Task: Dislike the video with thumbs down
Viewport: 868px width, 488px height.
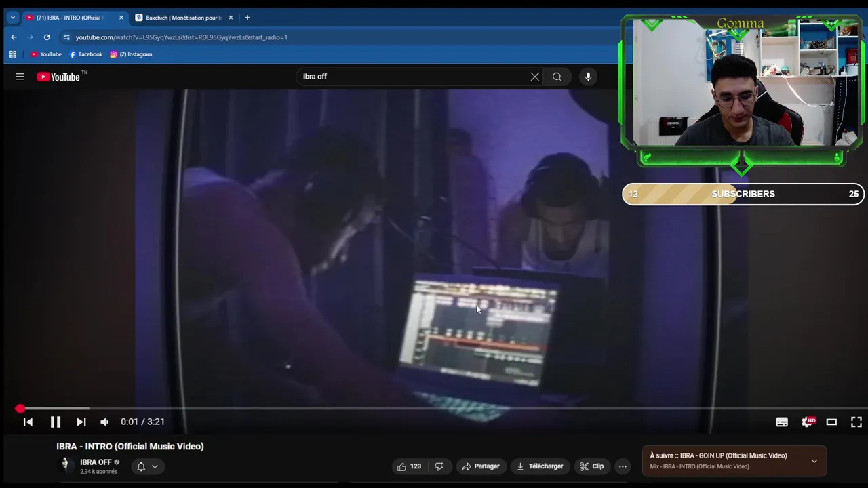Action: coord(439,466)
